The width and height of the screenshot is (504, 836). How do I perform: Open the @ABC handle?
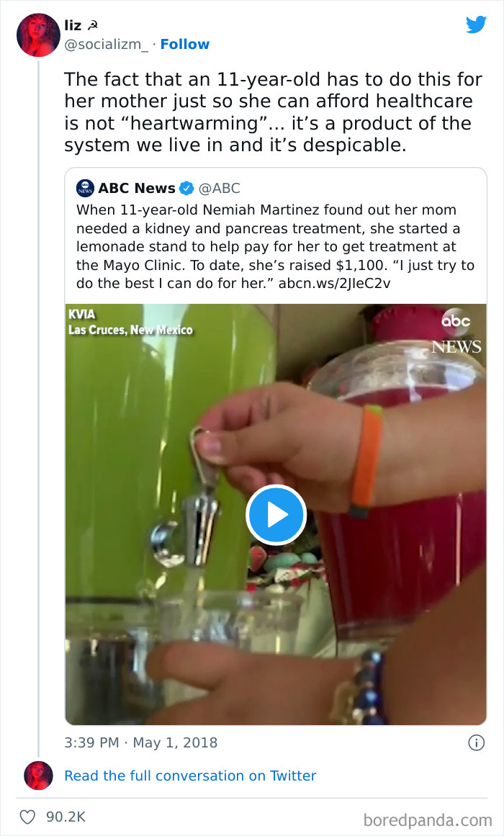tap(219, 189)
